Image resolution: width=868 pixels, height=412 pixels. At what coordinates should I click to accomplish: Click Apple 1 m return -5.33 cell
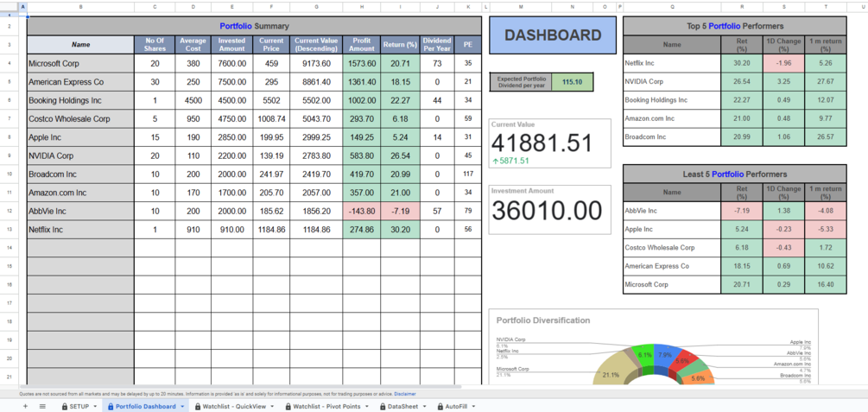[x=825, y=229]
